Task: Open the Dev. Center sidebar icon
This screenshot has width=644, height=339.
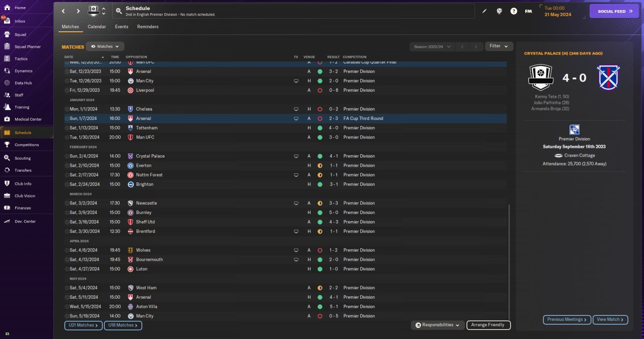Action: click(7, 222)
